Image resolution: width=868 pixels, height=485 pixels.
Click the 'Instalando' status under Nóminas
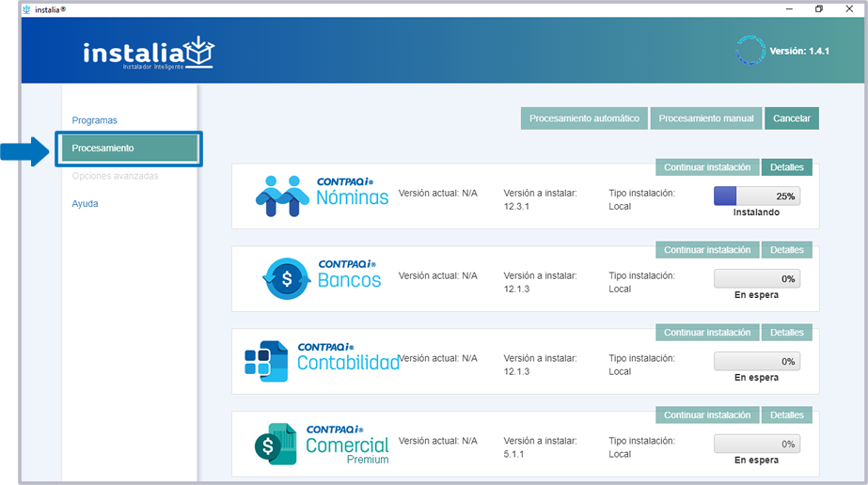756,212
